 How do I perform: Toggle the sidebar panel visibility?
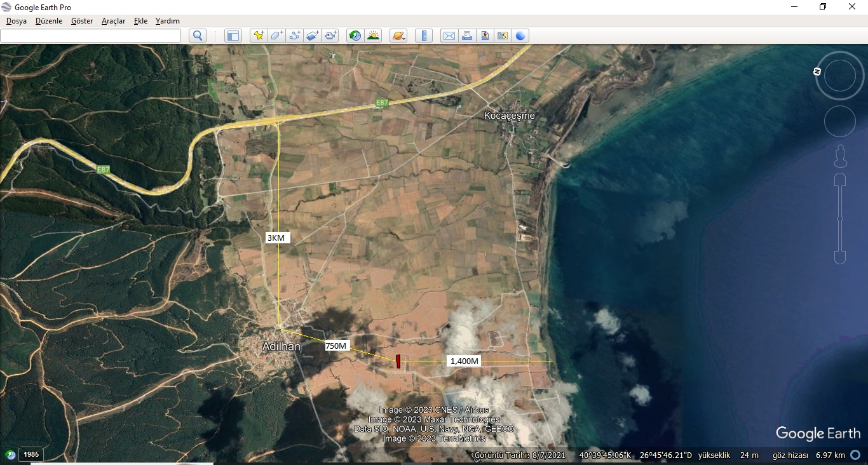coord(233,36)
